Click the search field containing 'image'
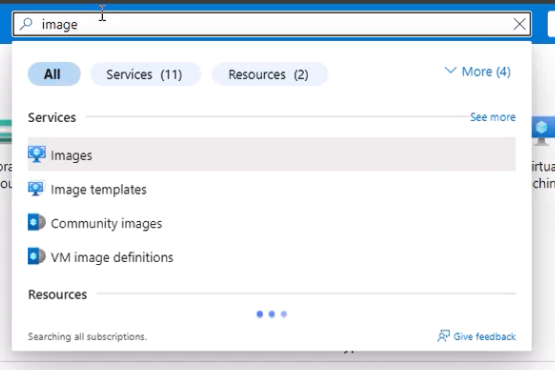 tap(271, 24)
